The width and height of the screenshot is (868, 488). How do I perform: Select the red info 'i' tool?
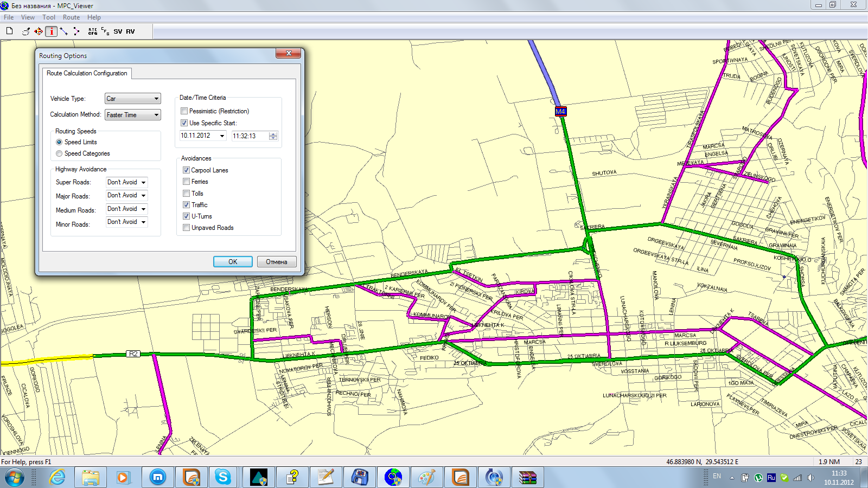click(52, 31)
